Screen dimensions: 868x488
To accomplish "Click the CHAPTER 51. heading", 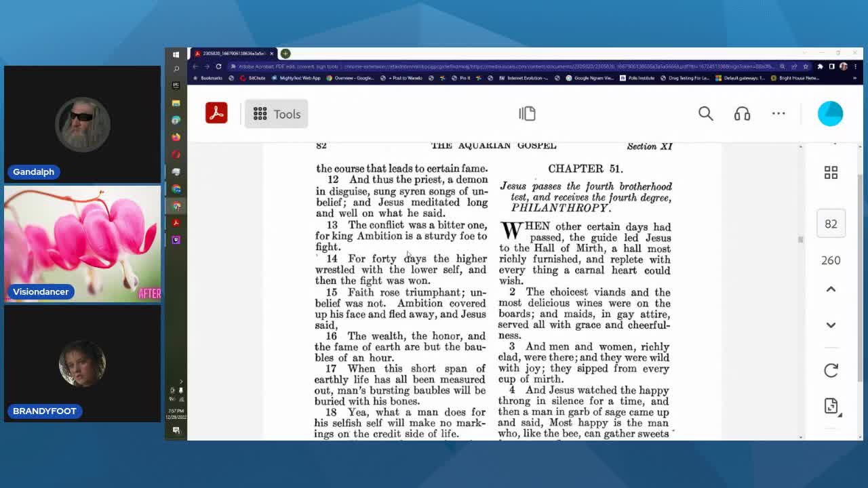I will pos(585,169).
